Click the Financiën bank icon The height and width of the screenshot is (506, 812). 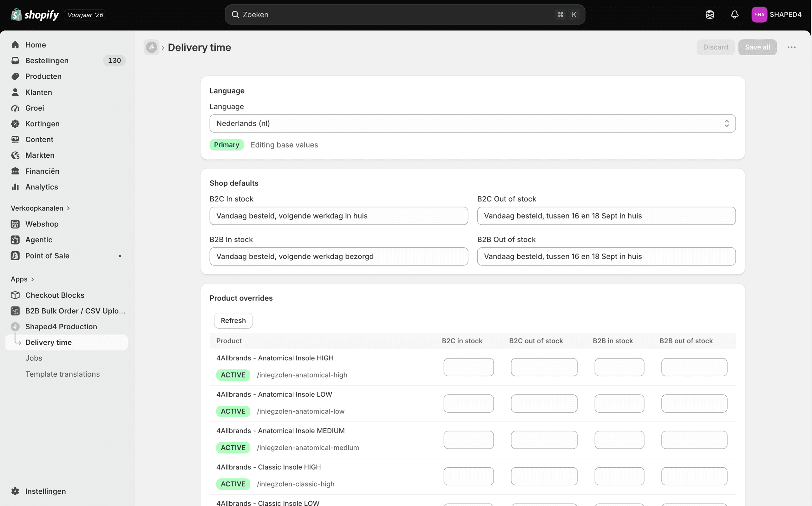click(x=15, y=171)
